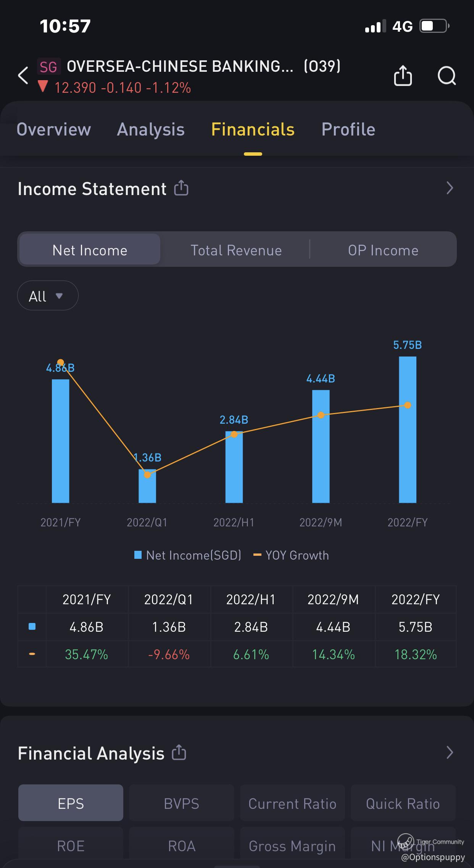Viewport: 474px width, 868px height.
Task: Expand Income Statement details chevron
Action: click(x=450, y=188)
